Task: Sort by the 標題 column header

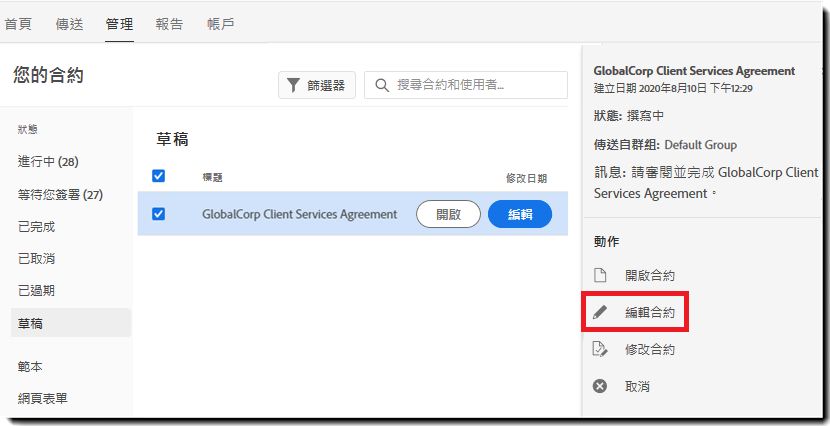Action: 212,178
